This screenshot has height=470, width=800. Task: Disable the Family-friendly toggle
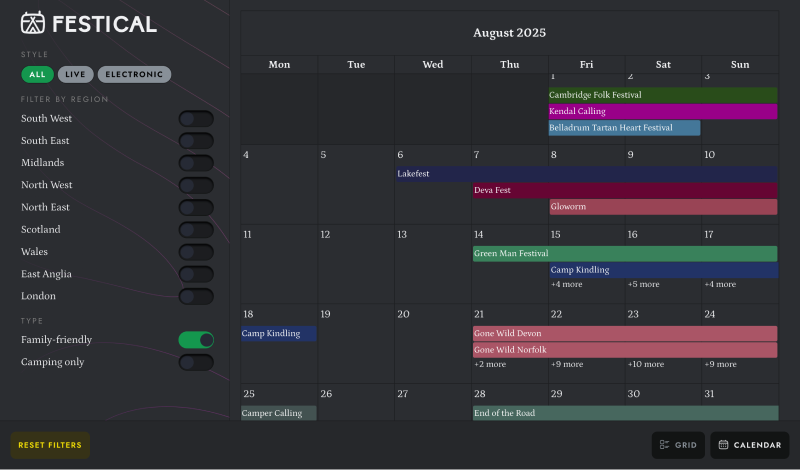click(196, 340)
